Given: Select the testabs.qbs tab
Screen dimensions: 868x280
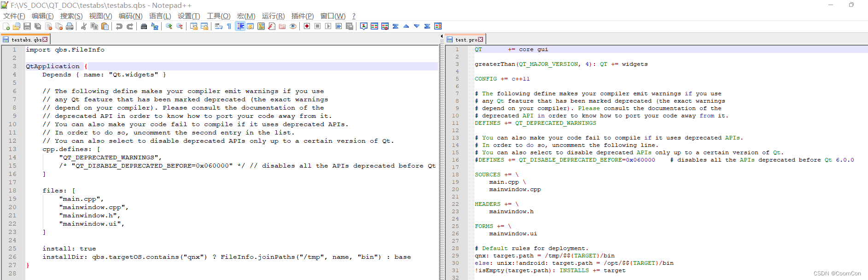Looking at the screenshot, I should click(25, 40).
